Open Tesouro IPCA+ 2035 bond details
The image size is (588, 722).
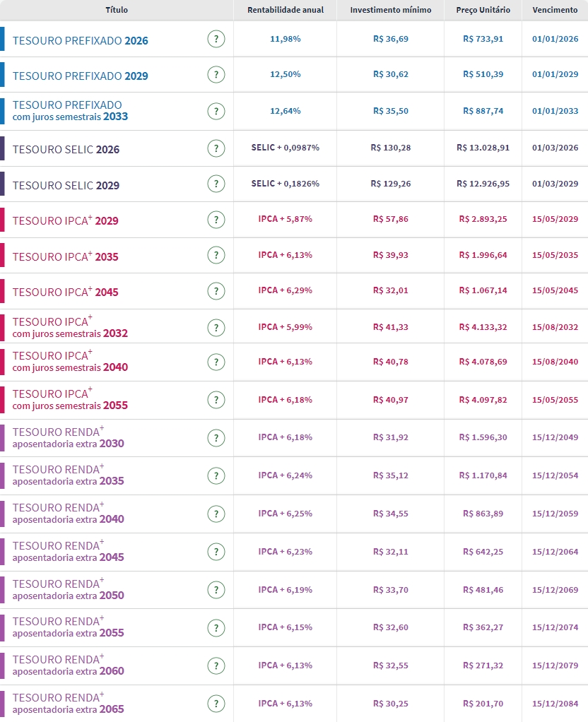[x=65, y=257]
